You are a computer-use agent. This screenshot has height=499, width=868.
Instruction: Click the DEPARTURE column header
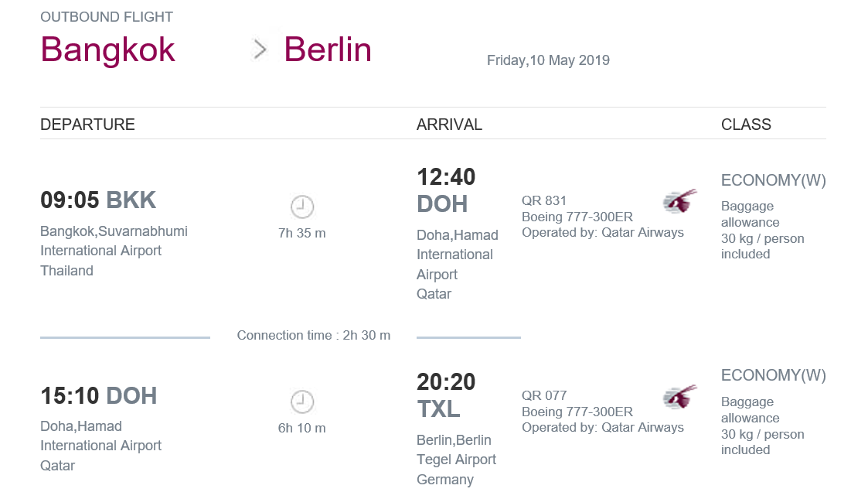[x=87, y=124]
